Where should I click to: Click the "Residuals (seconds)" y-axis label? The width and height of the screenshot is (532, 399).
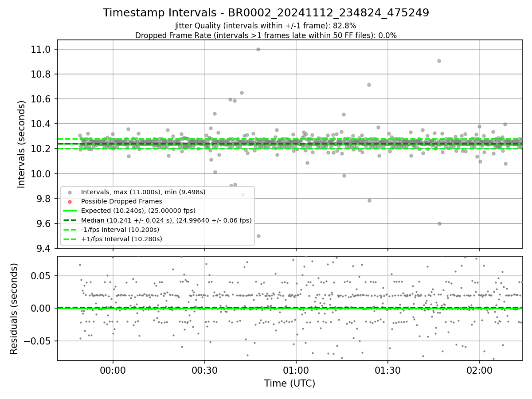tap(14, 309)
